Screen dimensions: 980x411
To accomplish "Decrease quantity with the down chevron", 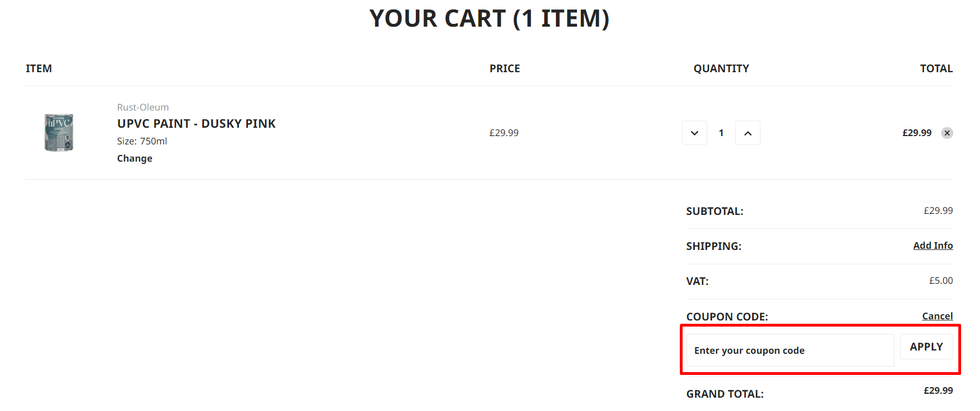I will coord(694,133).
